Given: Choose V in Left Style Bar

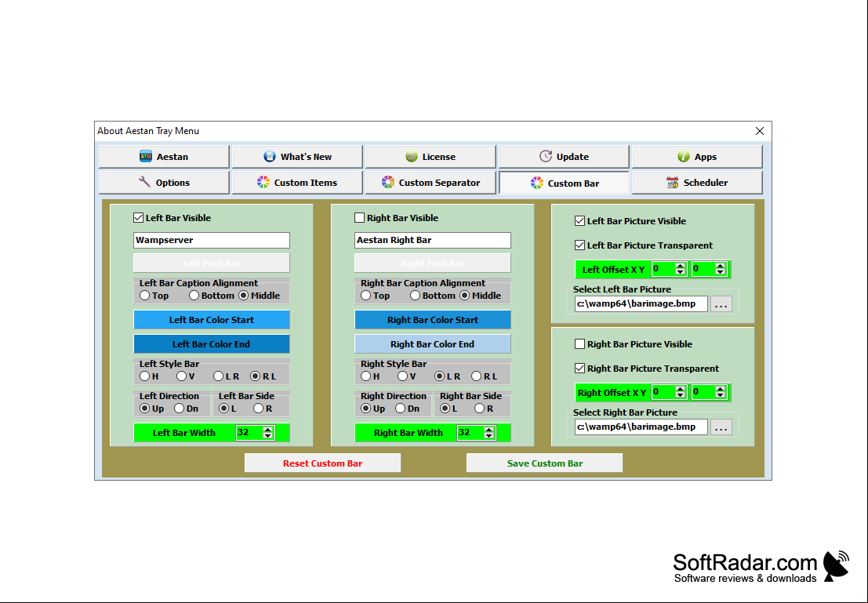Looking at the screenshot, I should 182,376.
